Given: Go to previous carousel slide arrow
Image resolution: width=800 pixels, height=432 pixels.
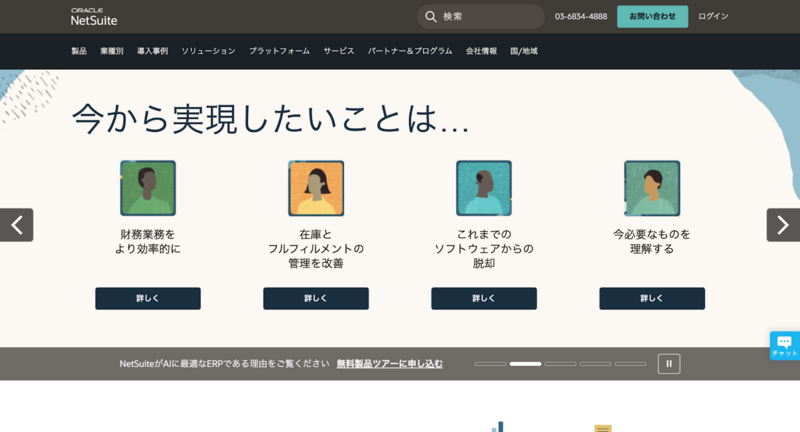Looking at the screenshot, I should pos(16,225).
